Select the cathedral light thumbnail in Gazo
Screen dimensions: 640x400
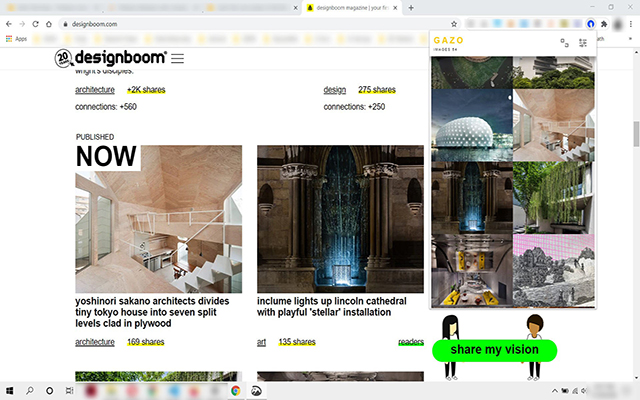click(x=472, y=198)
